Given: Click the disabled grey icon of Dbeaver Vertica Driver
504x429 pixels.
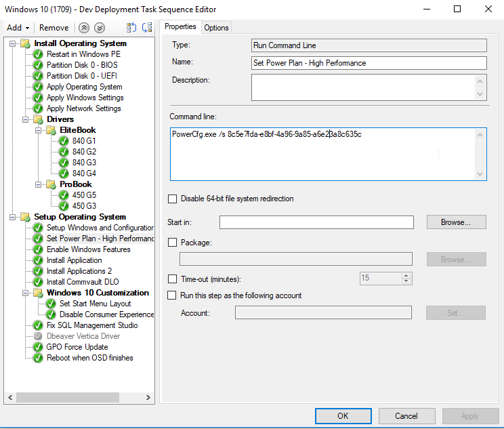Looking at the screenshot, I should coord(38,336).
